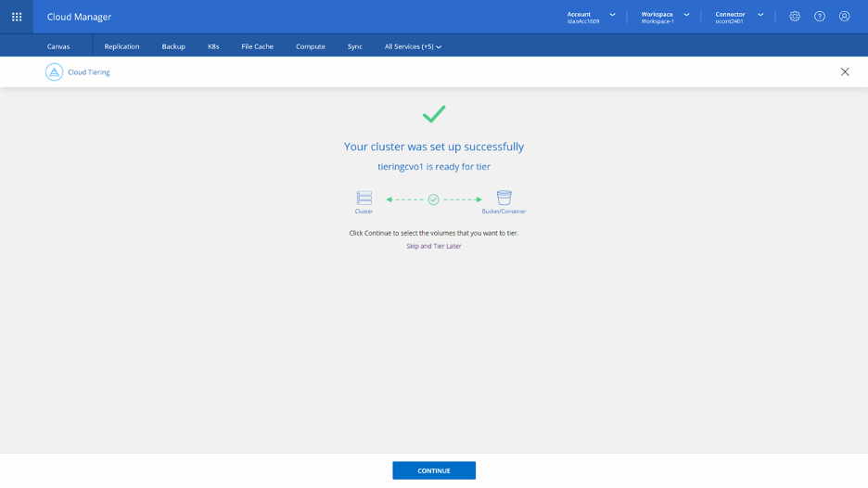Open the Backup tab

(173, 46)
